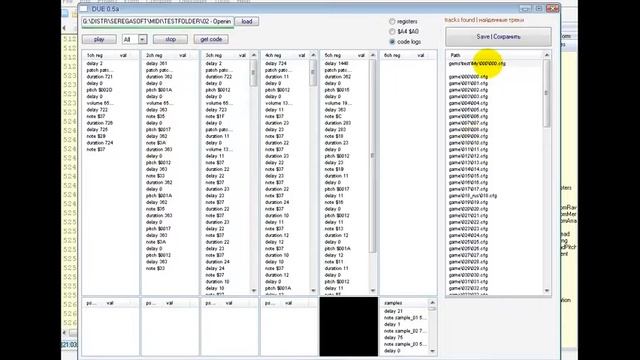
Task: Select the code logs radio button
Action: [x=392, y=42]
